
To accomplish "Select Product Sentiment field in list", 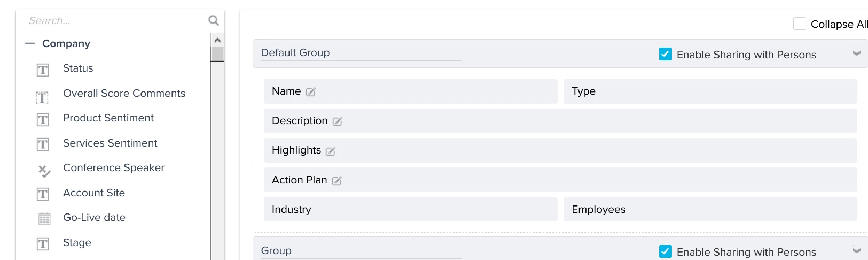I will coord(108,118).
